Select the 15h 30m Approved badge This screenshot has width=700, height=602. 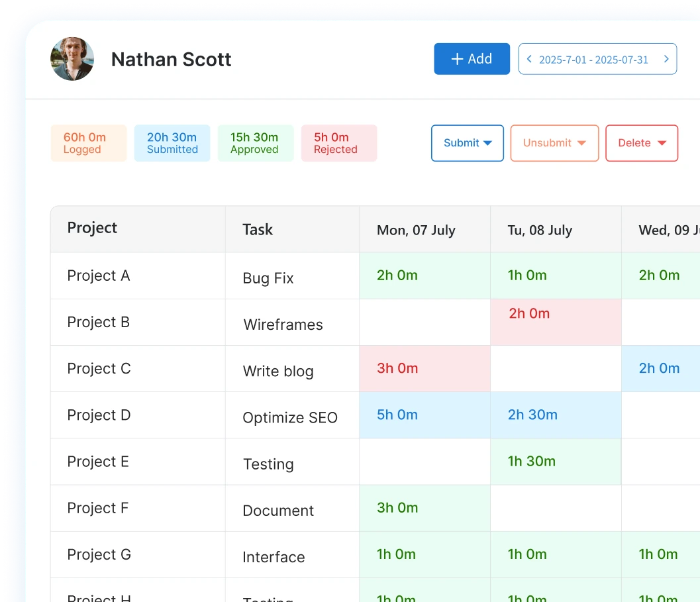pos(255,143)
